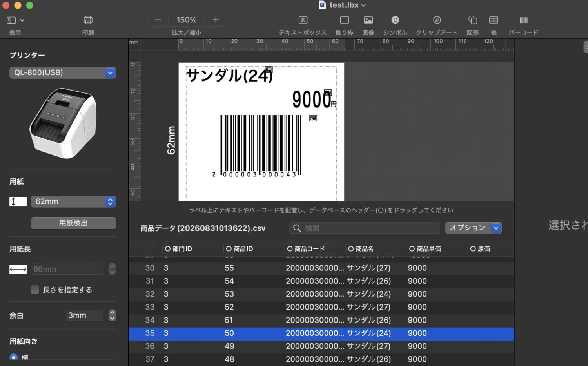Viewport: 588px width, 366px height.
Task: Click the 印刷 print icon
Action: click(88, 20)
